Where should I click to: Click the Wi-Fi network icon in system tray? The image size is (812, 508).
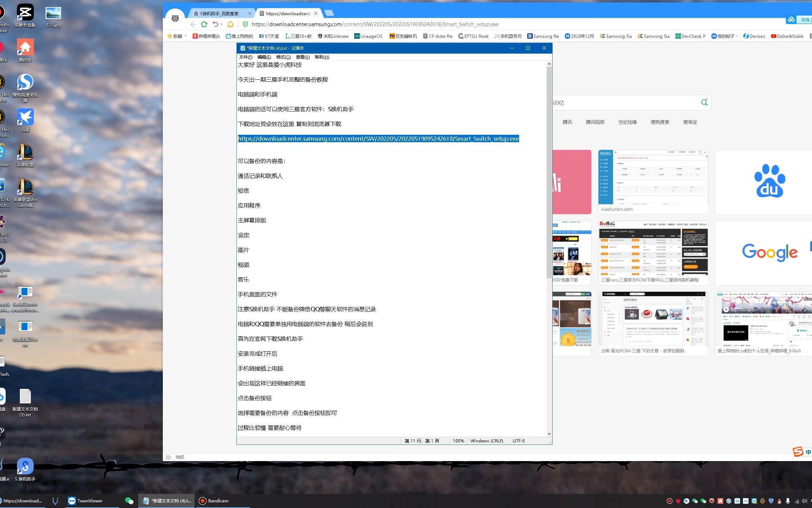pos(798,501)
